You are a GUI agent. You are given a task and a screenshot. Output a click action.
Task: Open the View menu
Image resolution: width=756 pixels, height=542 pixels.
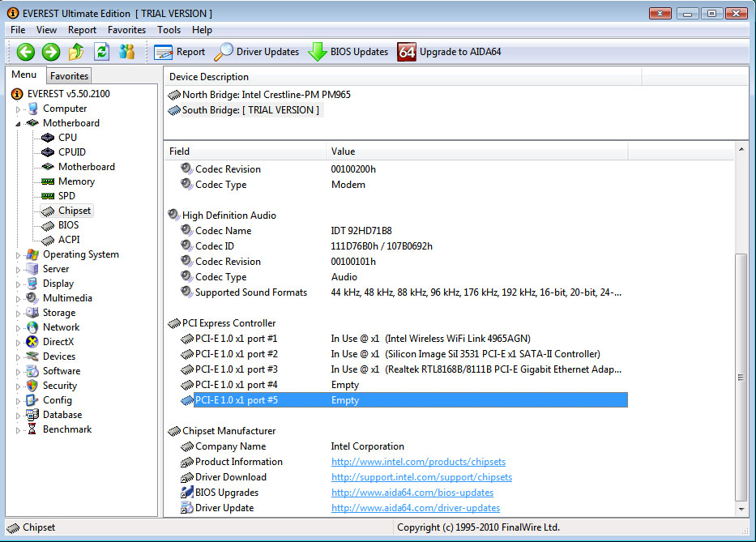(x=46, y=30)
